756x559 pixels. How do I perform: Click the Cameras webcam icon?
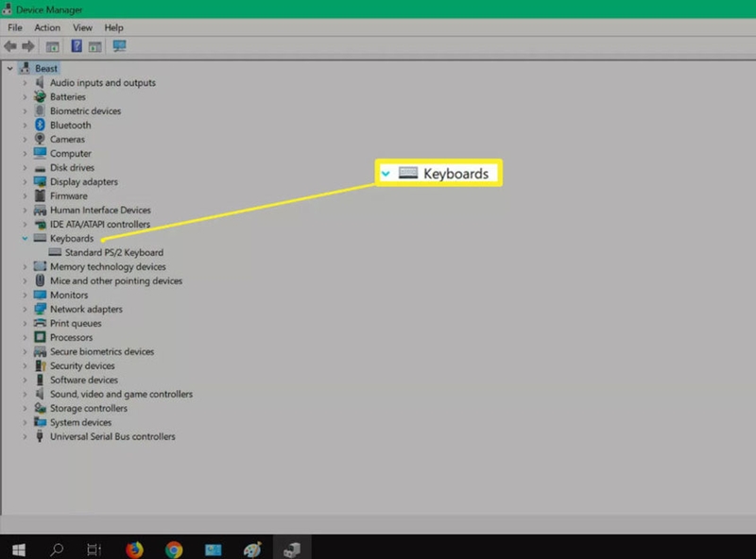pos(40,139)
